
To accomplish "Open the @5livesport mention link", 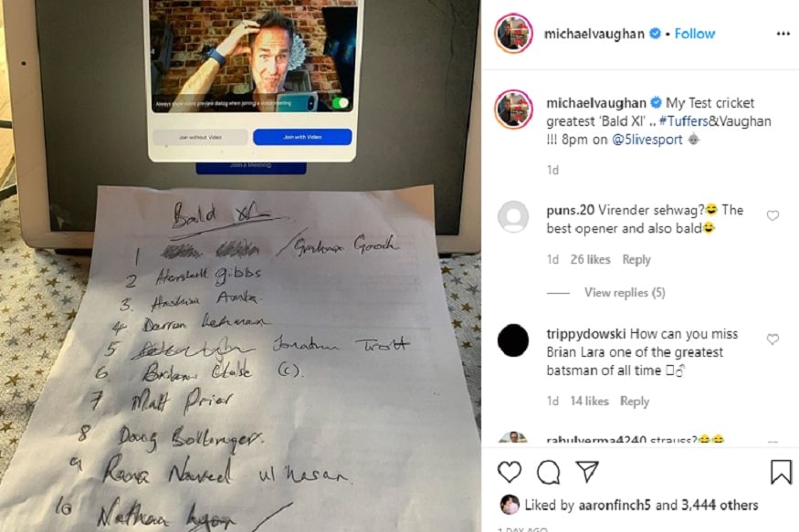I will [647, 140].
